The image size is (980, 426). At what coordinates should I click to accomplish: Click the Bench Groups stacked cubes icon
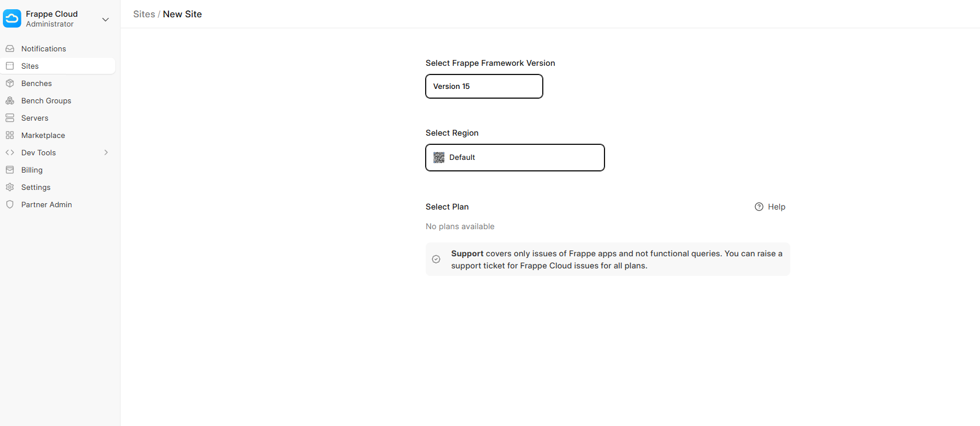[x=10, y=100]
